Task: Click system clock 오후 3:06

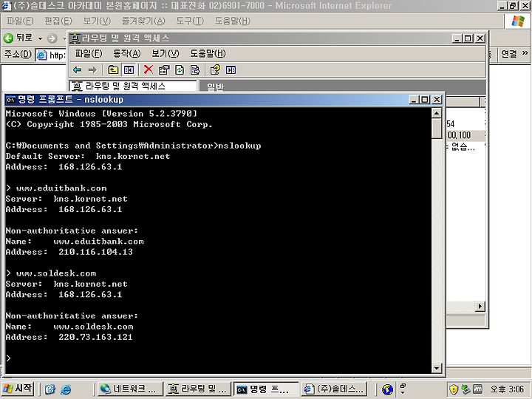Action: click(x=507, y=389)
